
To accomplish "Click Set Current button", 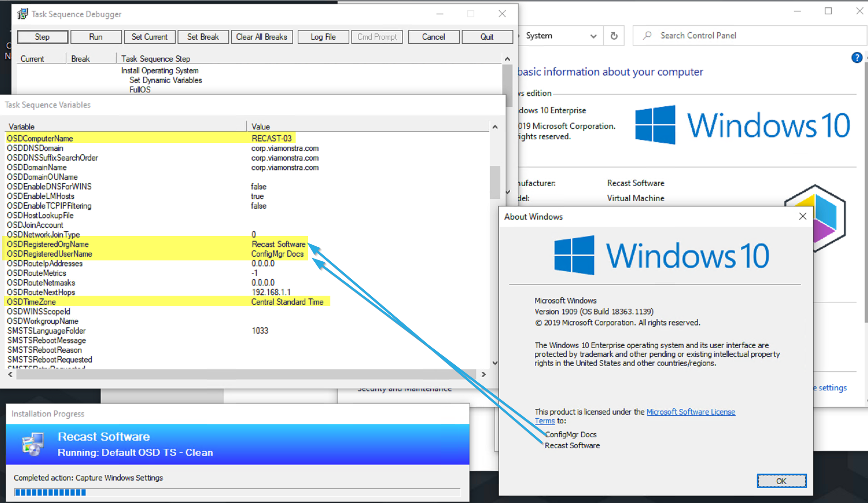I will (x=149, y=37).
